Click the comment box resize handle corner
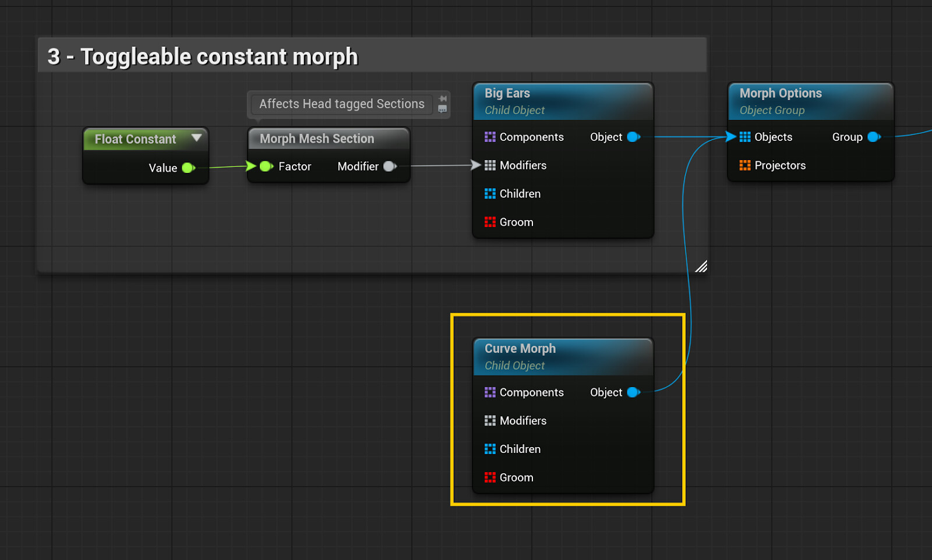This screenshot has width=932, height=560. pos(701,266)
